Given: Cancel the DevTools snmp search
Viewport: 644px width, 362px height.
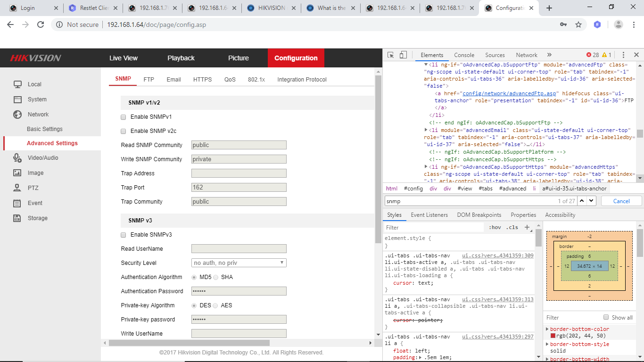Looking at the screenshot, I should pos(621,201).
